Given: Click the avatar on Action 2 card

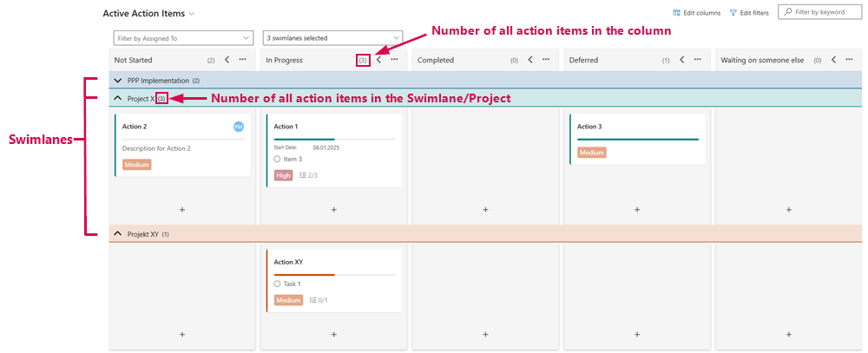Looking at the screenshot, I should tap(239, 127).
